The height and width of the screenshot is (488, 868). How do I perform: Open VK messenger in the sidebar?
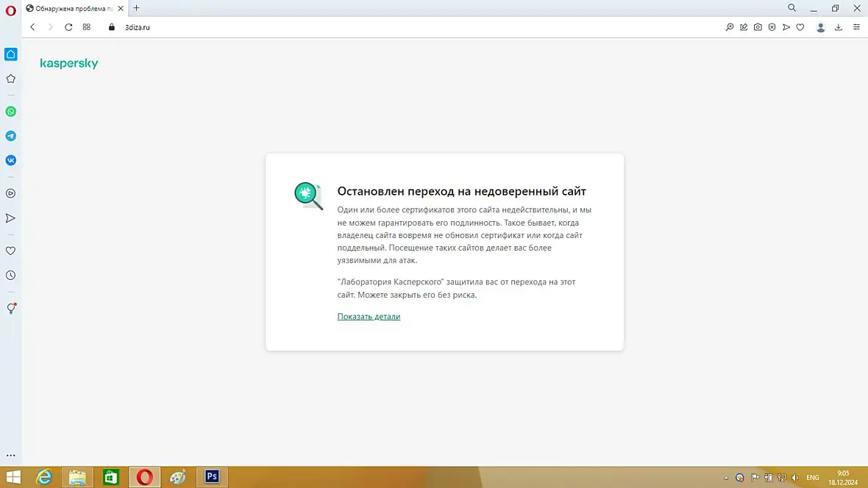tap(10, 160)
